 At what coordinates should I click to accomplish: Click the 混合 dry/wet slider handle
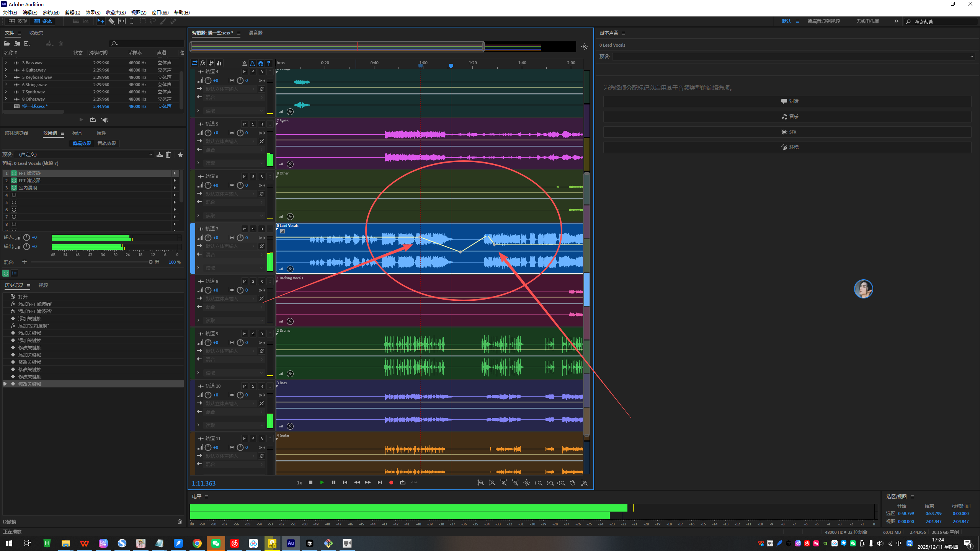(x=150, y=262)
